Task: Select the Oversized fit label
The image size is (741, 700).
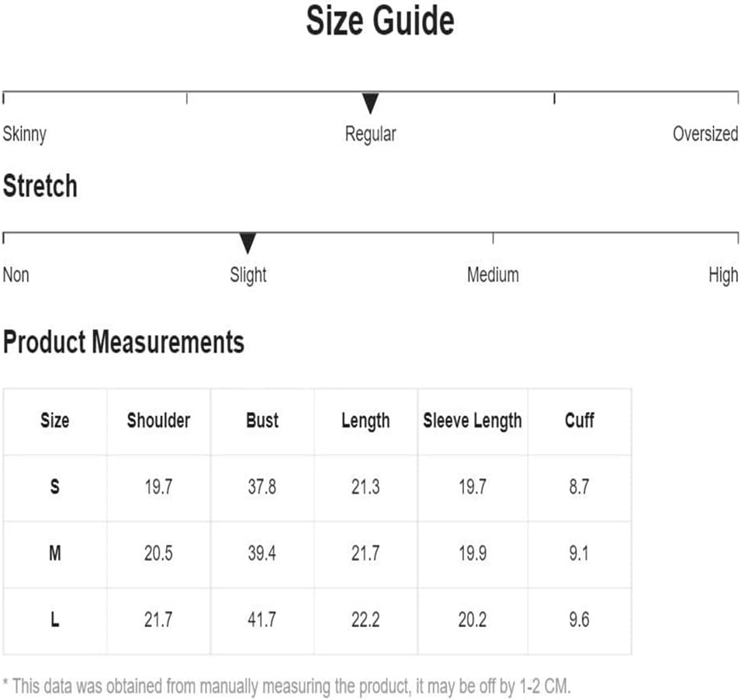Action: coord(705,133)
